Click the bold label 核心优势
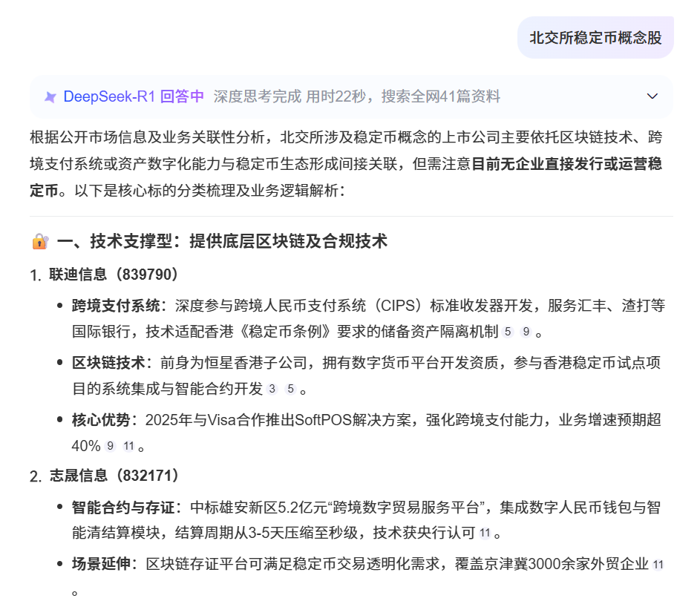 pos(101,420)
